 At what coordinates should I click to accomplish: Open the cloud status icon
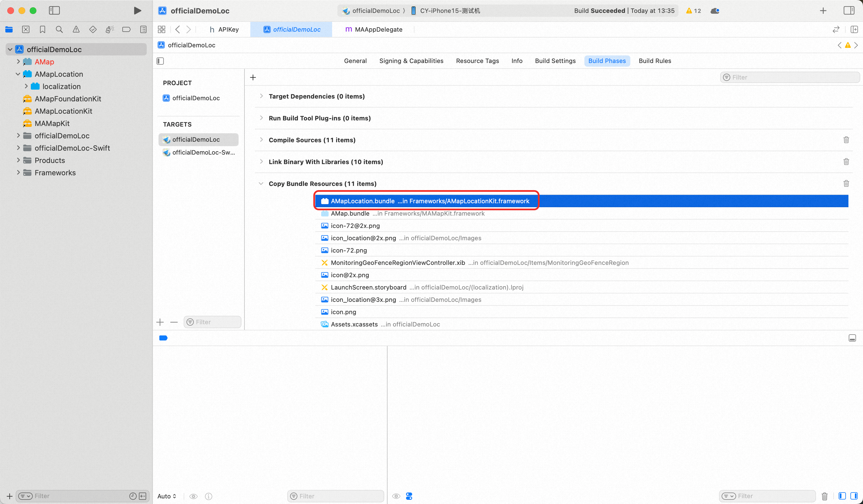click(715, 11)
